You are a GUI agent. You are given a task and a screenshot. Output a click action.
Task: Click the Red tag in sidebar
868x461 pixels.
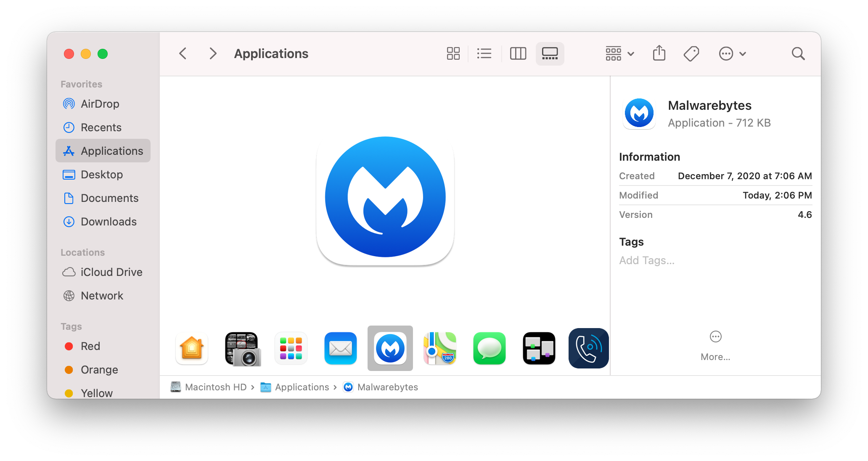point(90,346)
